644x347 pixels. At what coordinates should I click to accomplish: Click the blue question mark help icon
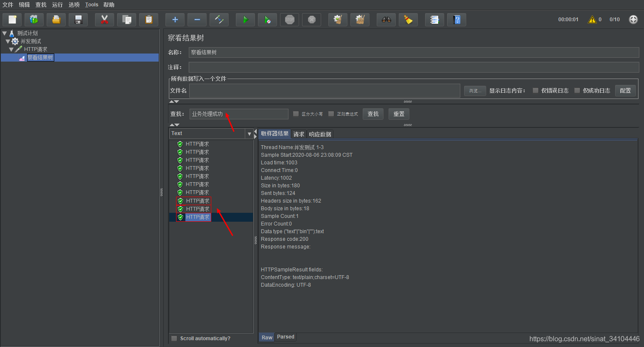point(456,19)
